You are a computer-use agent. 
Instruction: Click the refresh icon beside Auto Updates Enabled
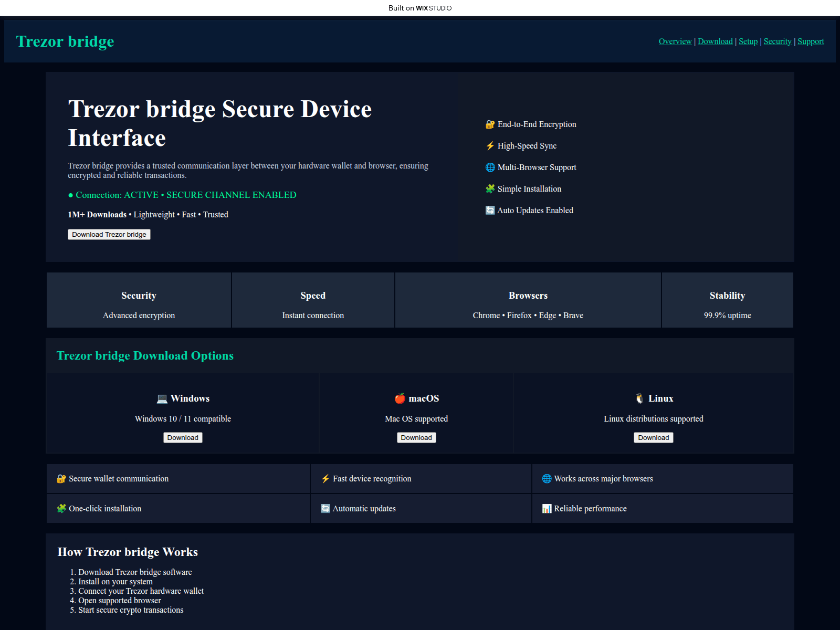(490, 211)
